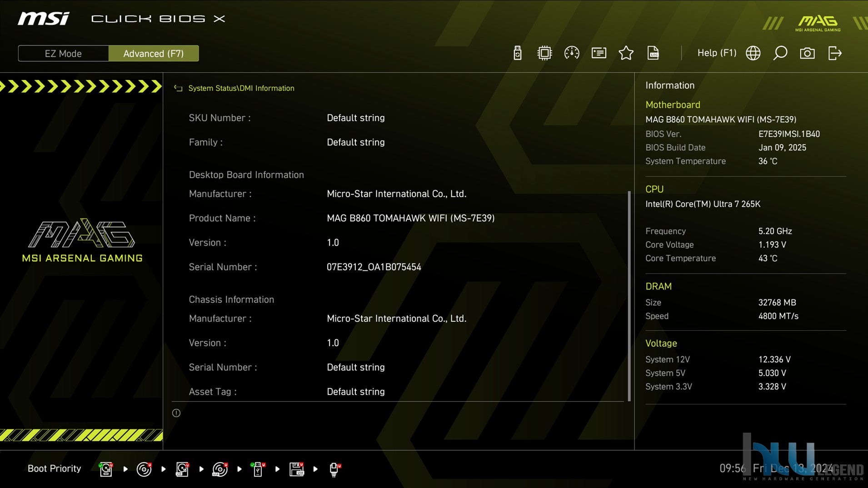Select Desktop Board Version 1.0 value
The height and width of the screenshot is (488, 868).
point(333,243)
